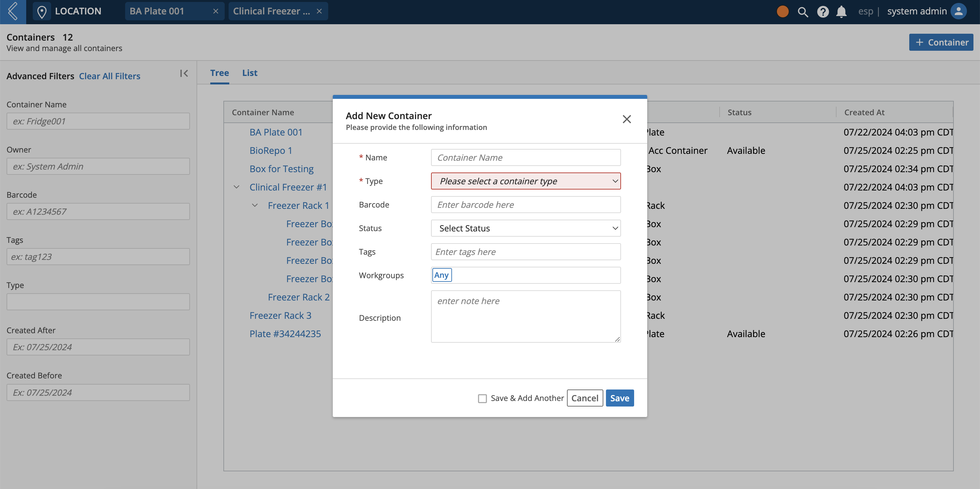Open the Box for Testing link
Viewport: 980px width, 489px height.
pos(282,169)
